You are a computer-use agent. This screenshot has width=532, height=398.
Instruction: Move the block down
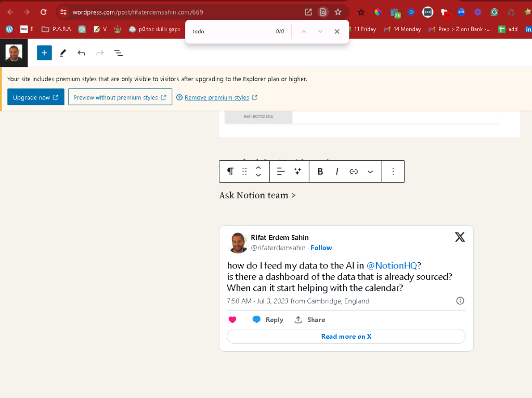(258, 175)
